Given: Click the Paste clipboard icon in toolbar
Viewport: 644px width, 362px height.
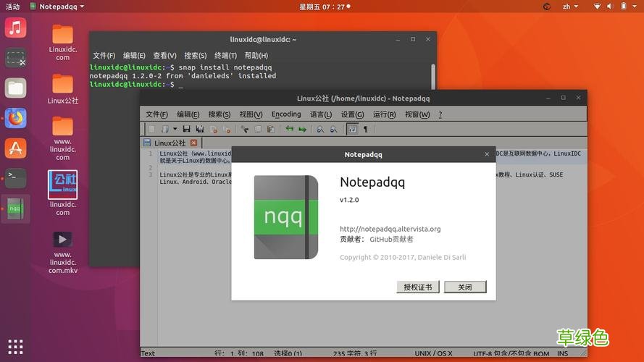Looking at the screenshot, I should tap(271, 130).
